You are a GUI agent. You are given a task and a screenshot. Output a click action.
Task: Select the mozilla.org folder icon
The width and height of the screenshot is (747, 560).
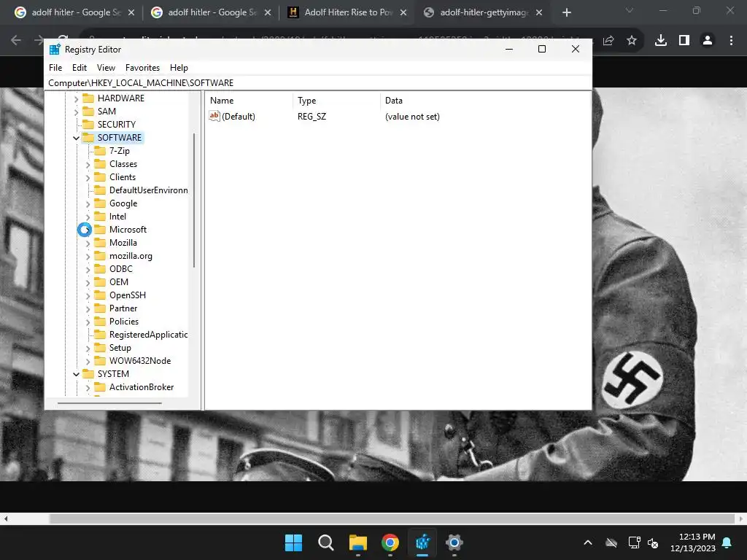click(x=100, y=256)
